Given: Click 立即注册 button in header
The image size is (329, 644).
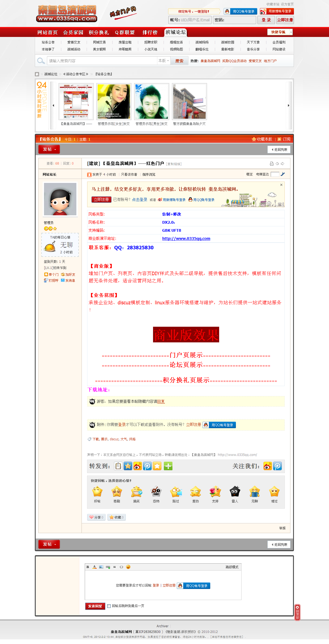Looking at the screenshot, I should 285,20.
